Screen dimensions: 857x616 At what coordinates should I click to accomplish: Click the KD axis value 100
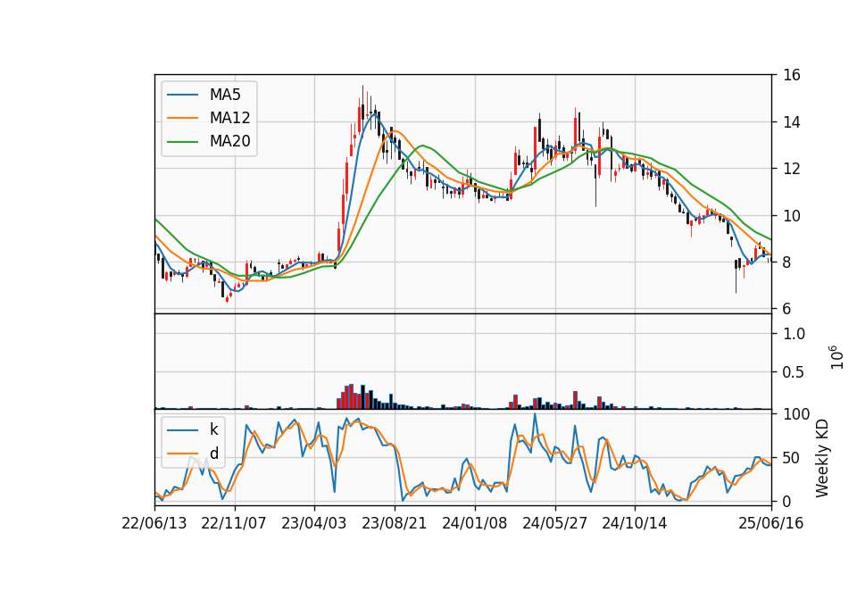(x=796, y=414)
